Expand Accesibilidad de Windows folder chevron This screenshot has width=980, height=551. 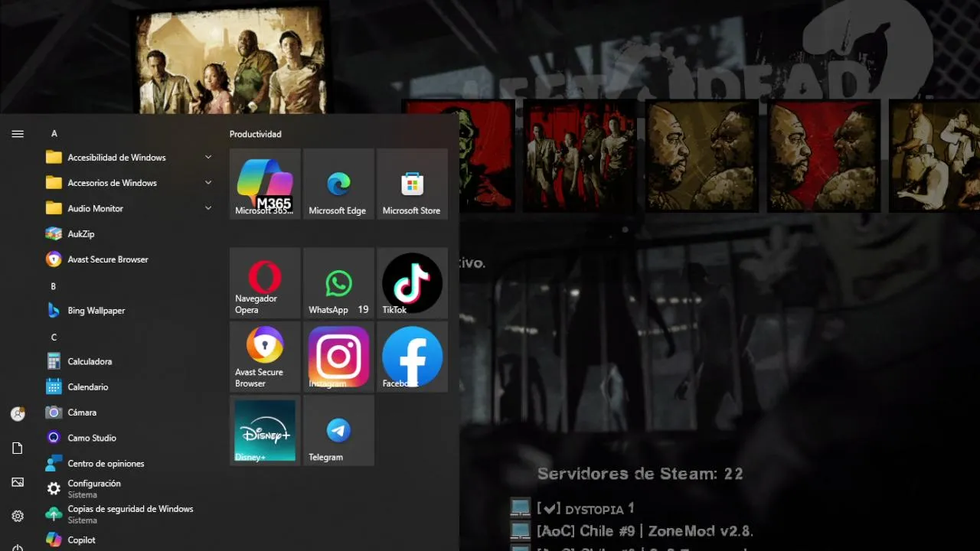(x=208, y=157)
